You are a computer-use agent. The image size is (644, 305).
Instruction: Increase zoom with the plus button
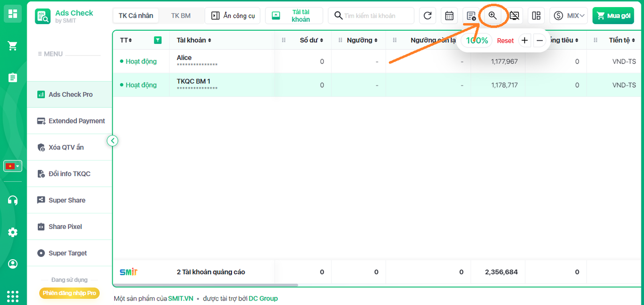tap(525, 41)
